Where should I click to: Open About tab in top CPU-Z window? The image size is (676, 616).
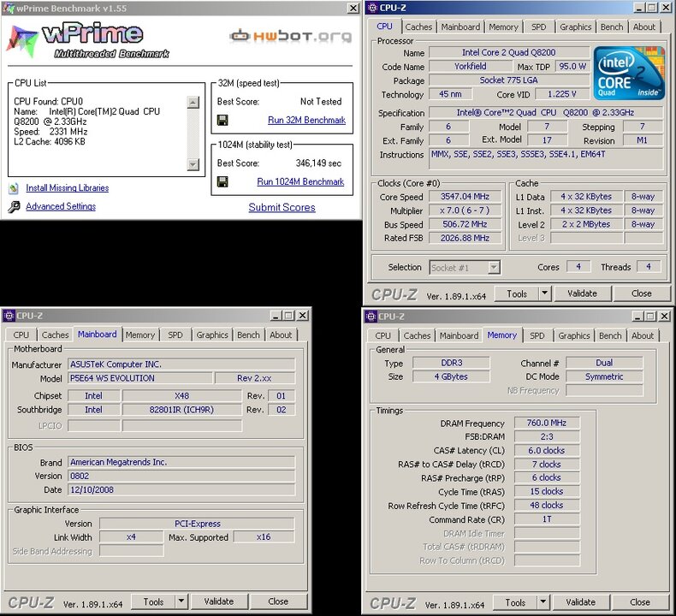pyautogui.click(x=644, y=27)
